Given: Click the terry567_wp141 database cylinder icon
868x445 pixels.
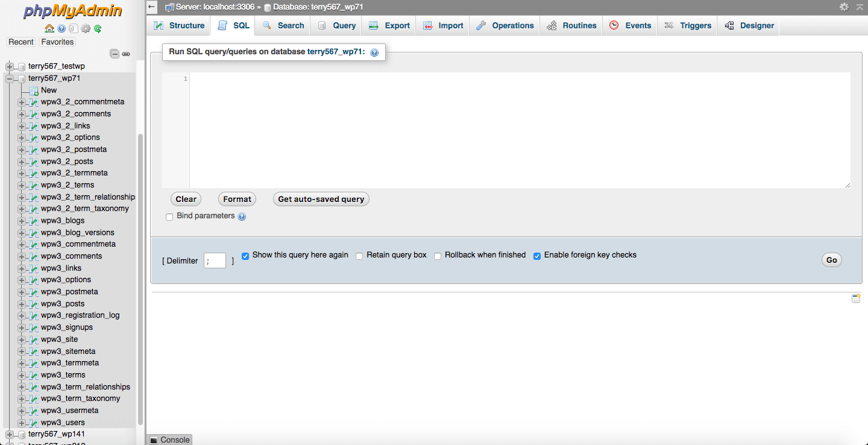Looking at the screenshot, I should click(22, 434).
